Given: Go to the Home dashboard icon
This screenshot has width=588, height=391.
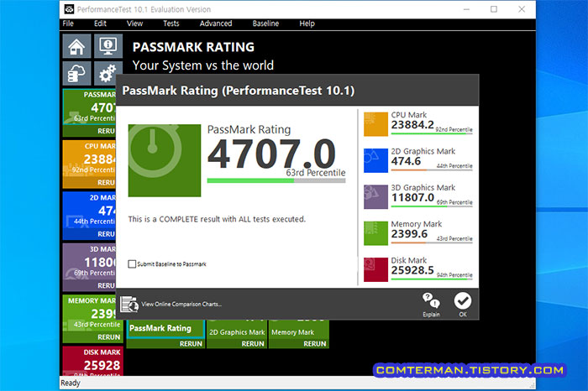Looking at the screenshot, I should pyautogui.click(x=76, y=46).
